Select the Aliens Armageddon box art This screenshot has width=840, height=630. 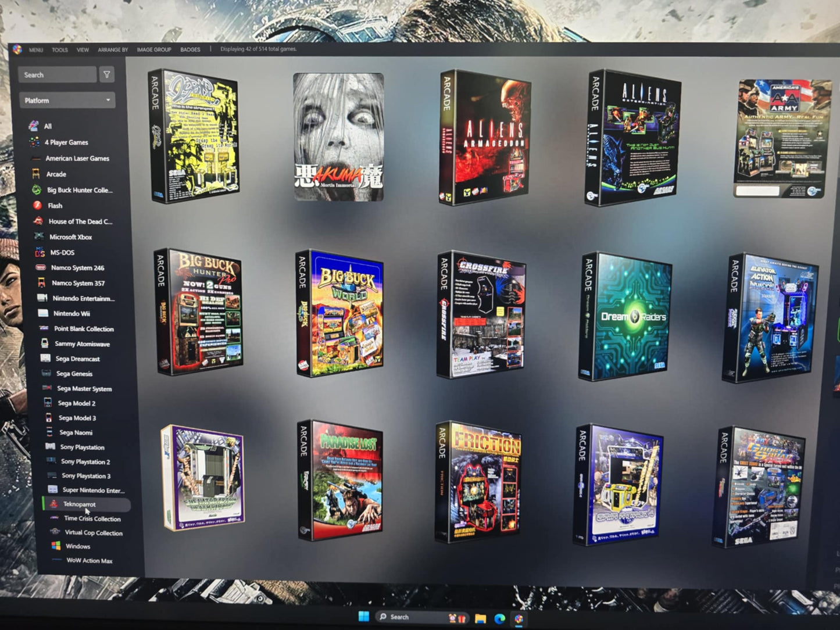(485, 138)
